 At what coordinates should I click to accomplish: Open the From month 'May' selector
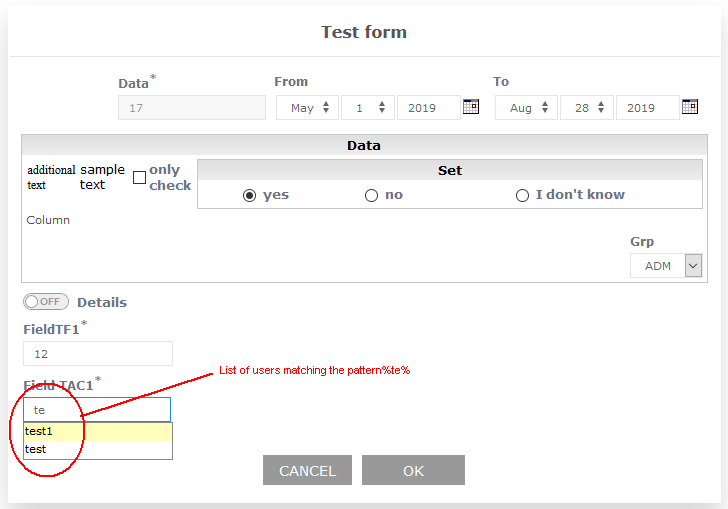pos(307,108)
